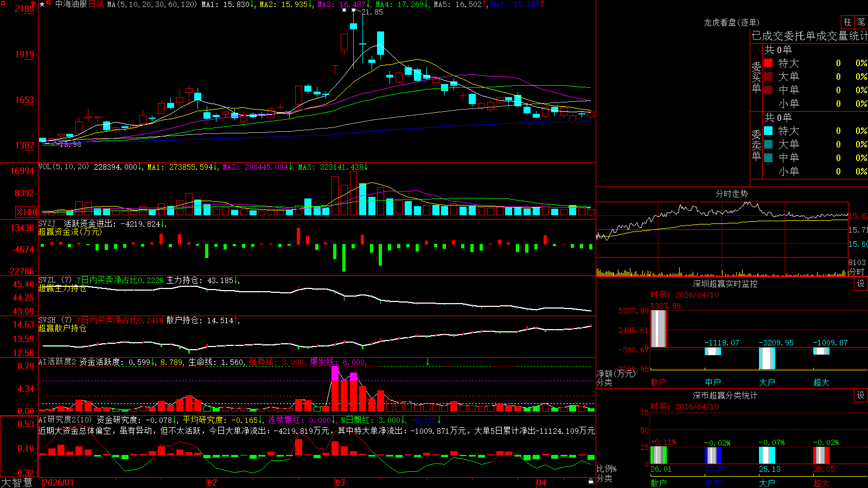Click the 超大 25.05 bar in 分类统计
Viewport: 868px width, 488px height.
(821, 455)
